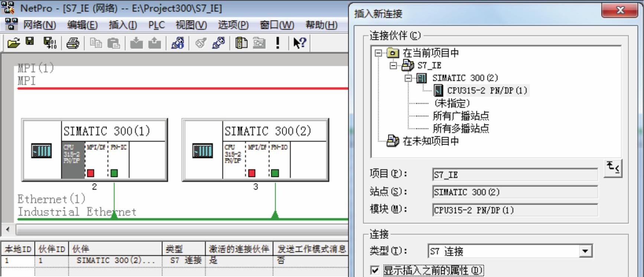
Task: Click the Print toolbar icon
Action: [x=73, y=43]
